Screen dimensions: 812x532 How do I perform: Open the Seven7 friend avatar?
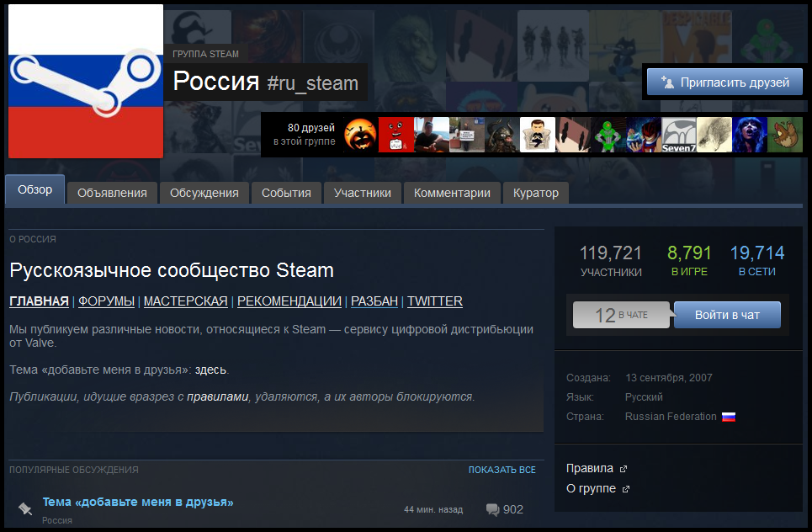678,135
